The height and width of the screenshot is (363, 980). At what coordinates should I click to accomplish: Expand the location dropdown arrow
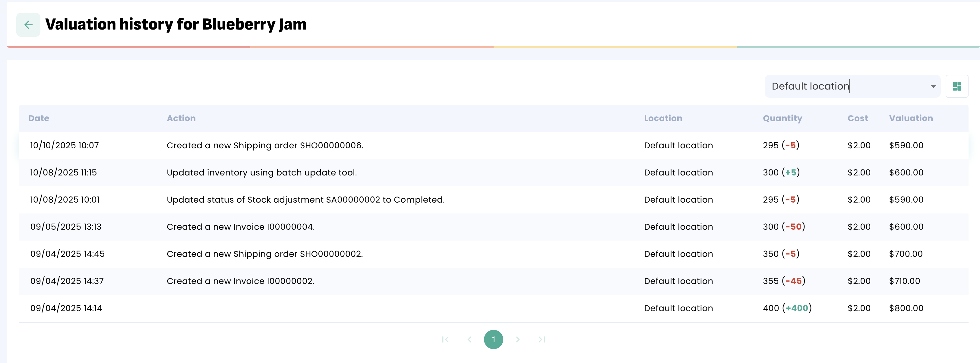(933, 86)
